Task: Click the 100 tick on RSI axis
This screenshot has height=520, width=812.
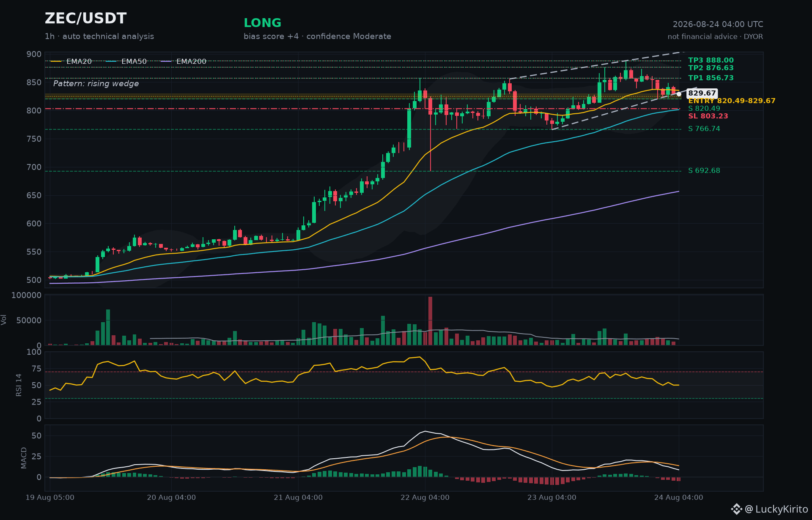Action: 34,352
